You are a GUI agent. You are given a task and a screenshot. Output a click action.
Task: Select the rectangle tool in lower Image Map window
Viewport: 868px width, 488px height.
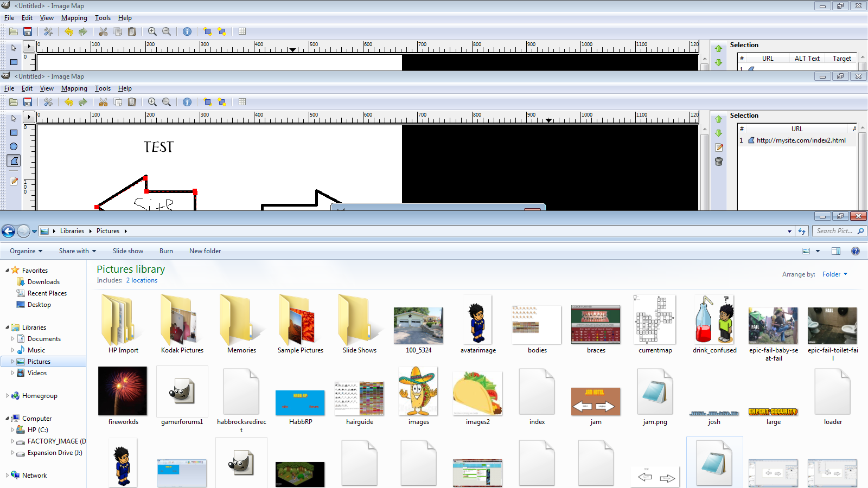point(14,132)
